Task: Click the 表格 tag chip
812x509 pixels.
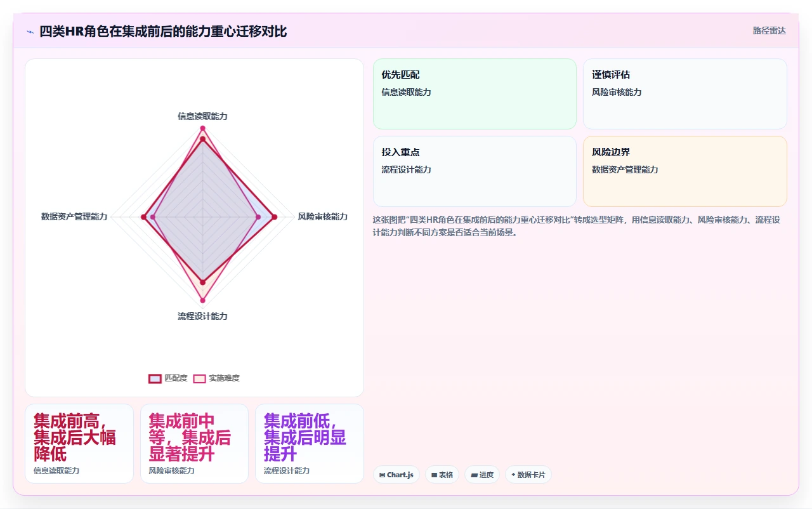Action: pos(442,475)
